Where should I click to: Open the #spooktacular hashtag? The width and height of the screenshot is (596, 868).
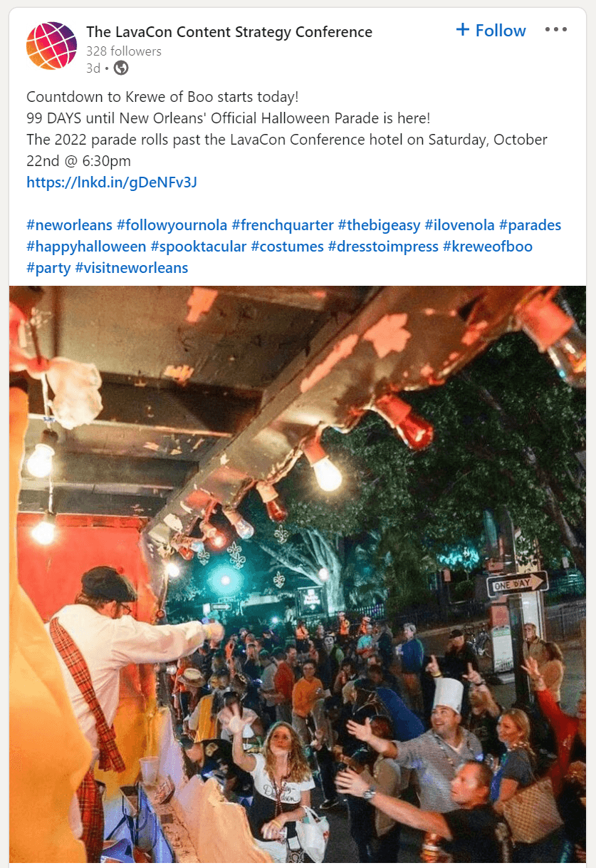pyautogui.click(x=199, y=247)
